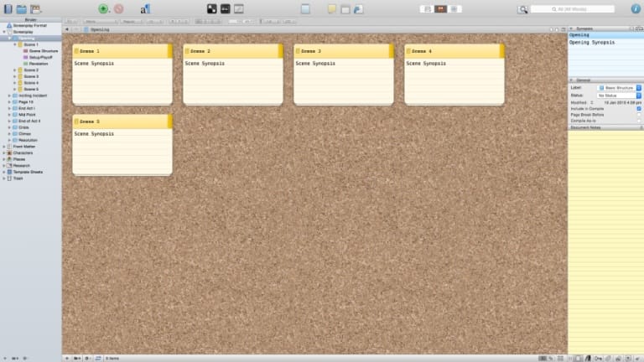Select Scene 4 index card
This screenshot has height=362, width=644.
tap(454, 75)
